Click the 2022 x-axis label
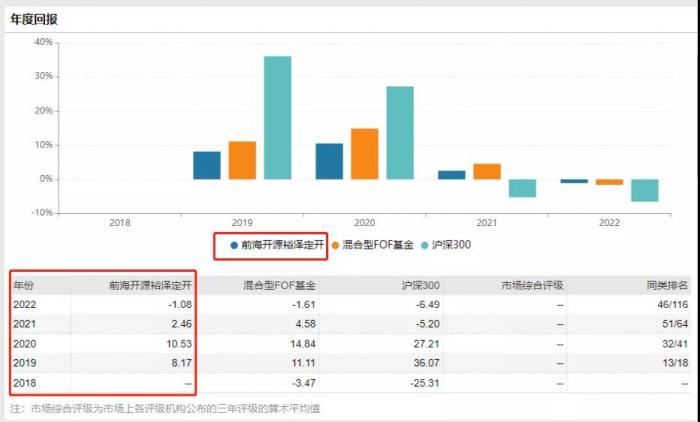The height and width of the screenshot is (422, 700). tap(609, 222)
